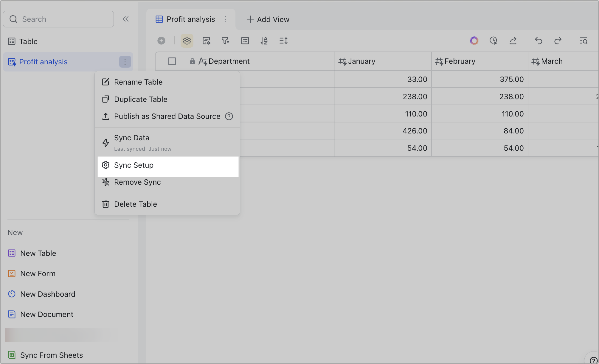Click the colorful AI assistant icon
Viewport: 599px width, 364px height.
click(x=474, y=41)
